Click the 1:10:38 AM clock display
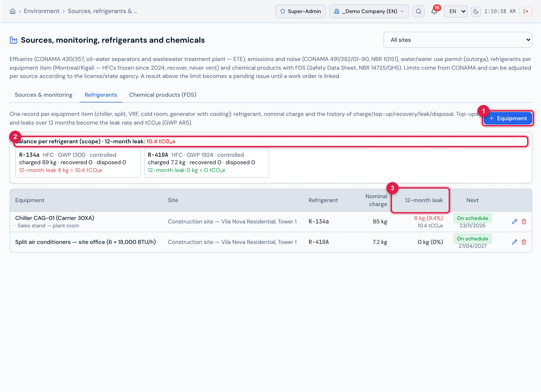This screenshot has width=541, height=392. (500, 11)
